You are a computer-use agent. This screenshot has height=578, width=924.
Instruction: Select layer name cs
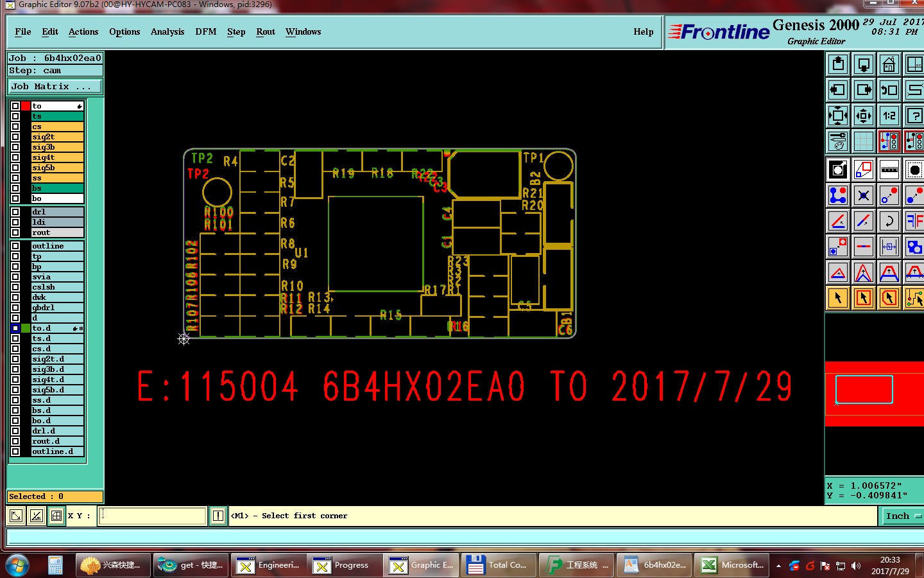coord(58,127)
